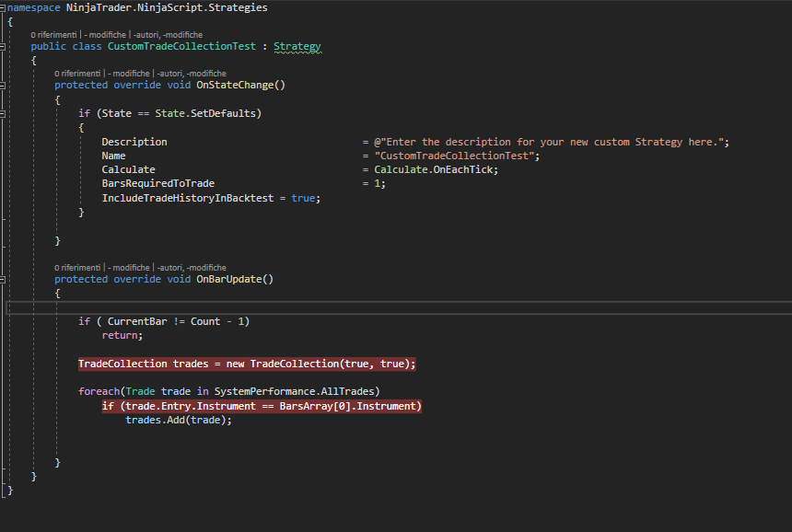Click 'Trade' type in the foreach loop
792x532 pixels.
(140, 392)
